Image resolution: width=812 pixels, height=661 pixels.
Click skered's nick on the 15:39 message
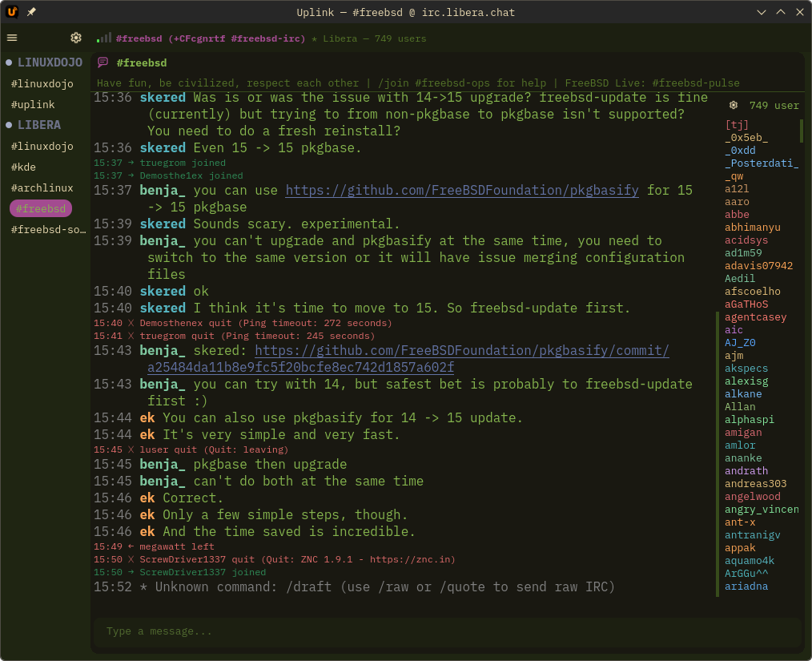(163, 224)
